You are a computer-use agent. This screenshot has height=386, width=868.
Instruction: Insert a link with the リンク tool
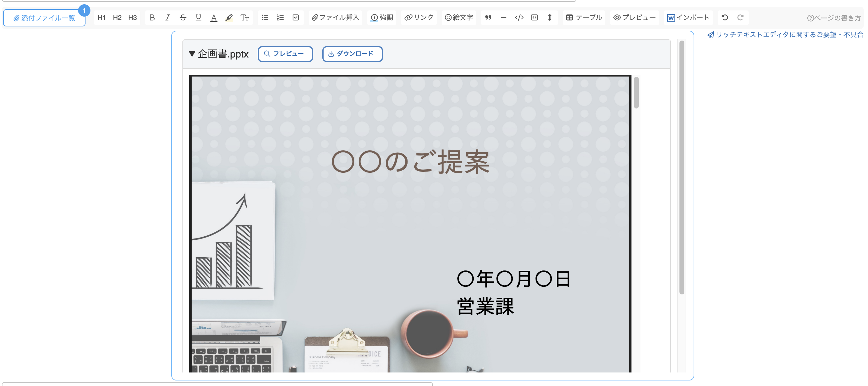(x=419, y=18)
